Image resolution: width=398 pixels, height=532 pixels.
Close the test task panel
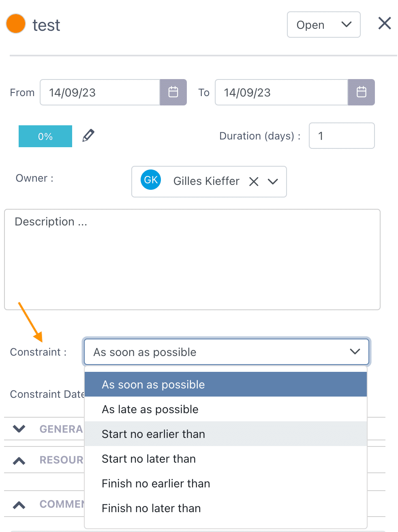point(385,24)
